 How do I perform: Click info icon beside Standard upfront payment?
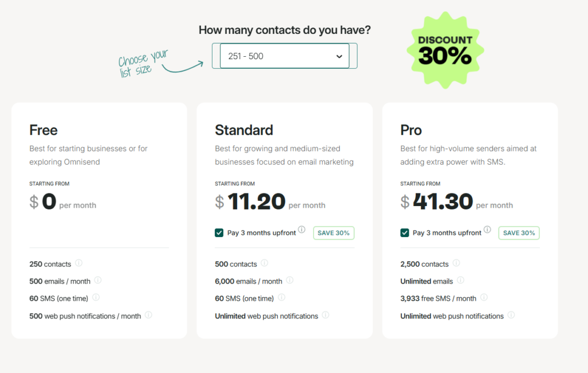(301, 230)
